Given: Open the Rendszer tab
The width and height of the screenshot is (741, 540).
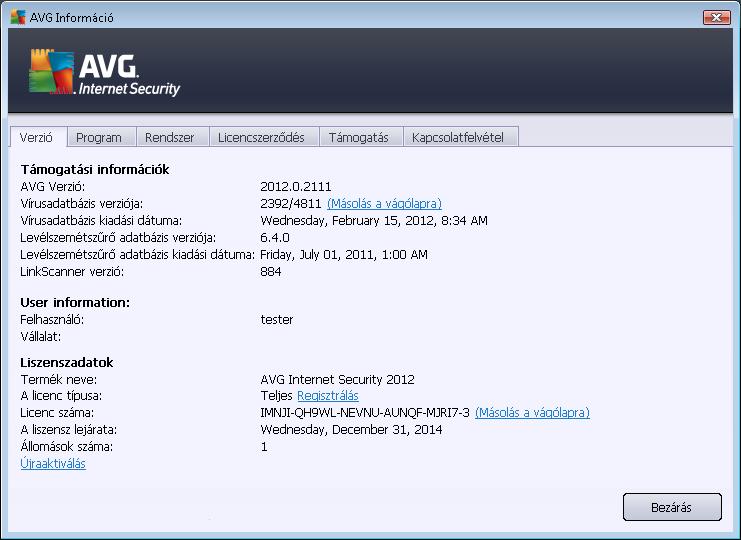Looking at the screenshot, I should pos(172,137).
